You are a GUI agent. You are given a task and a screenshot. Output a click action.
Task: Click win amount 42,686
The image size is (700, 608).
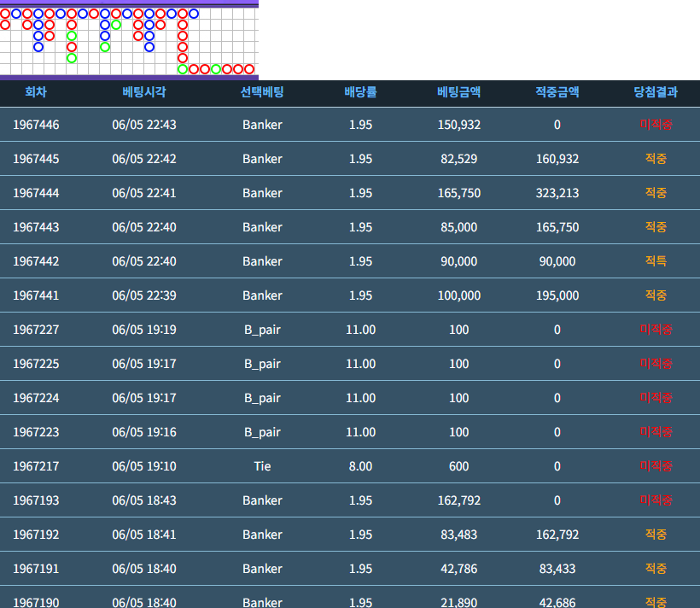[557, 603]
